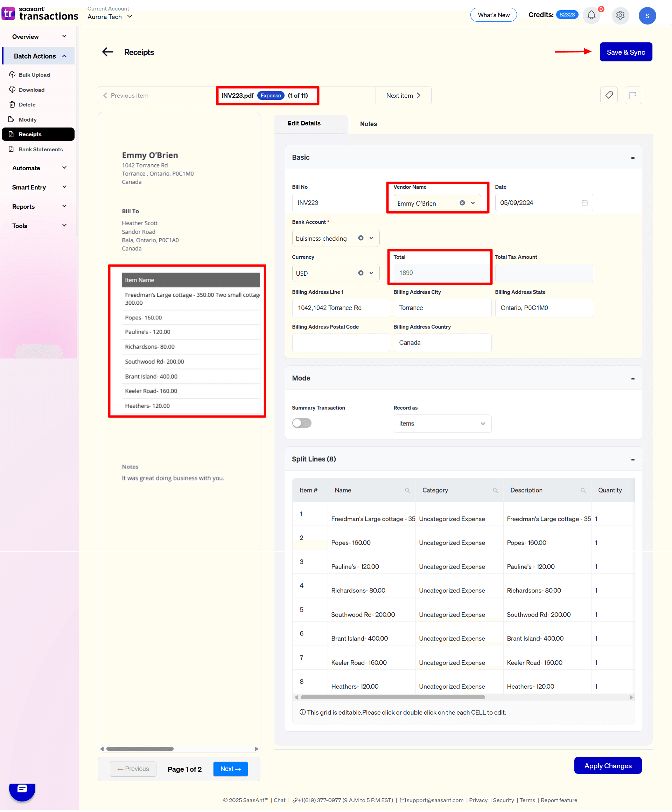This screenshot has height=812, width=672.
Task: Click the back arrow next to Receipts
Action: click(107, 52)
